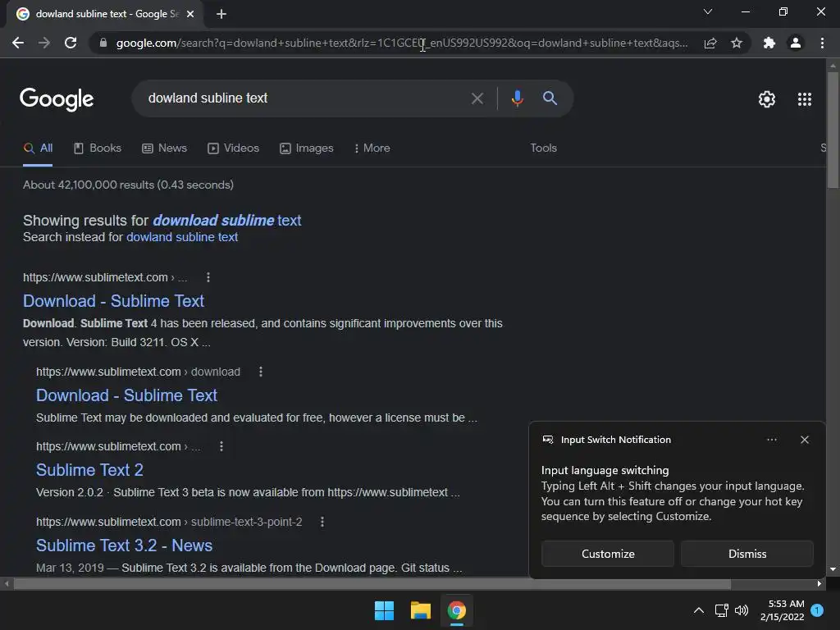Open the Google apps grid
Viewport: 840px width, 630px height.
805,99
